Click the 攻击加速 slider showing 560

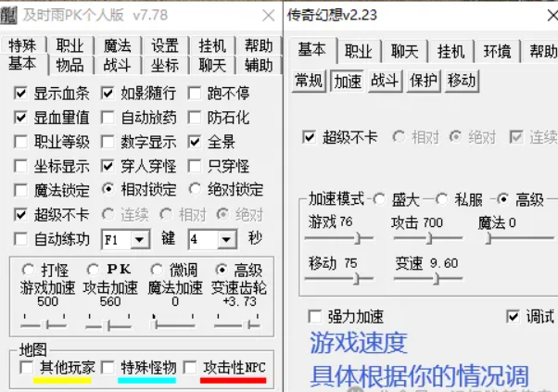(x=108, y=324)
